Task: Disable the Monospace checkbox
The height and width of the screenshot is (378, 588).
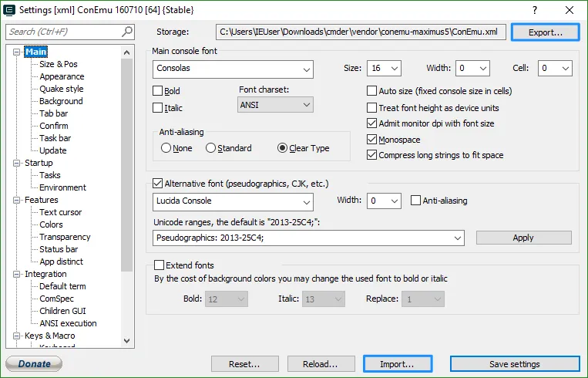Action: 373,140
